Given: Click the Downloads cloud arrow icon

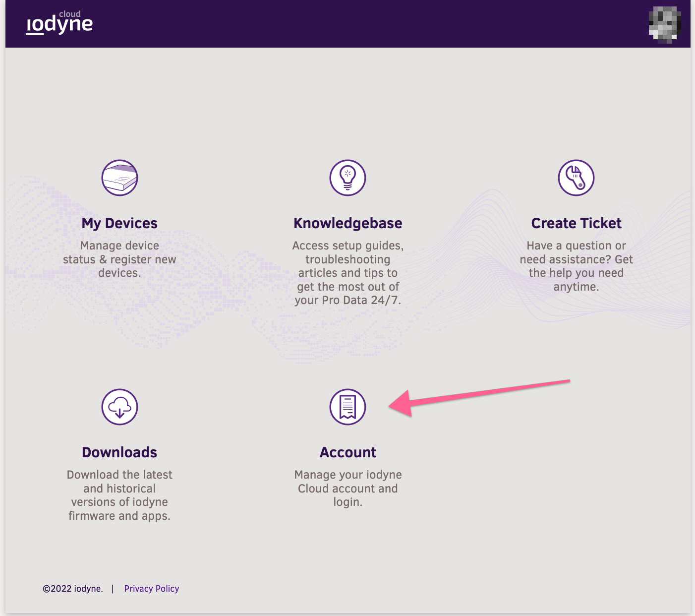Looking at the screenshot, I should coord(119,407).
